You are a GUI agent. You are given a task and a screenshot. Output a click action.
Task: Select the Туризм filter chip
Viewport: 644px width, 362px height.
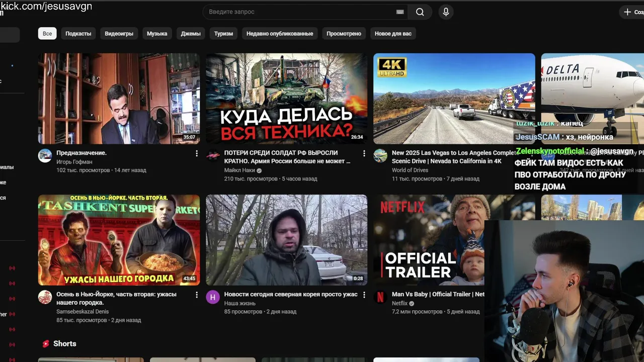click(x=223, y=34)
